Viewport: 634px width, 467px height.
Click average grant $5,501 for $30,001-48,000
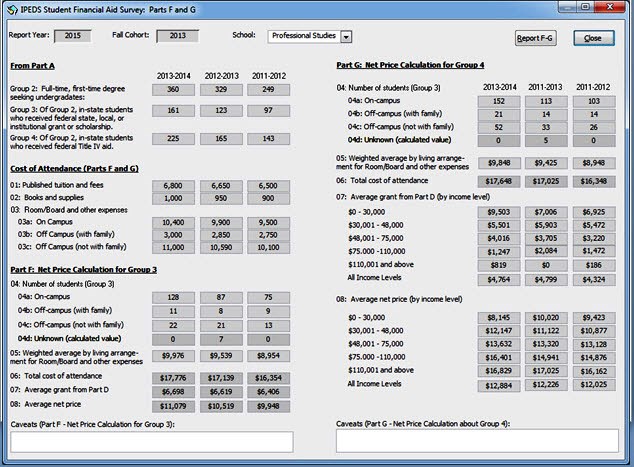(499, 225)
